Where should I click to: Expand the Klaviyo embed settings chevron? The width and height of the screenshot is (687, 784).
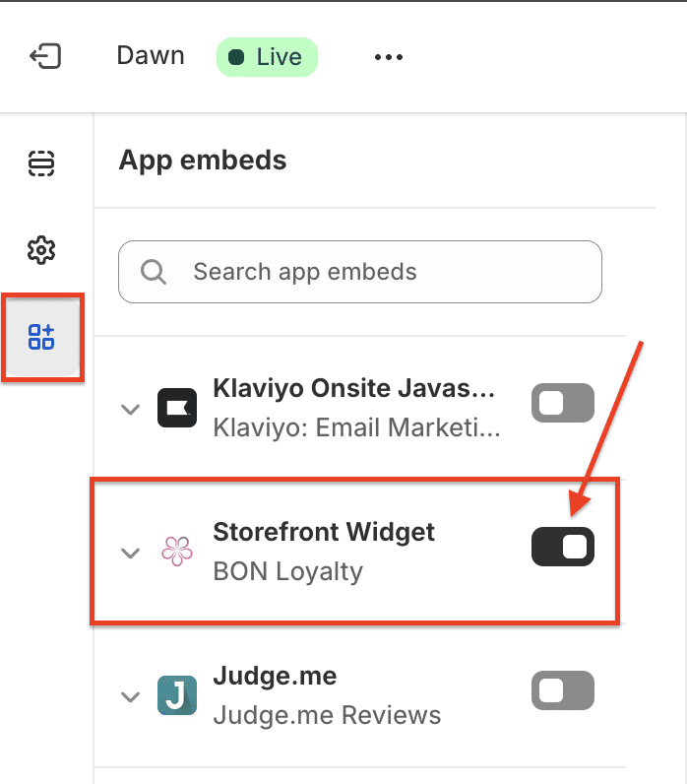(130, 409)
